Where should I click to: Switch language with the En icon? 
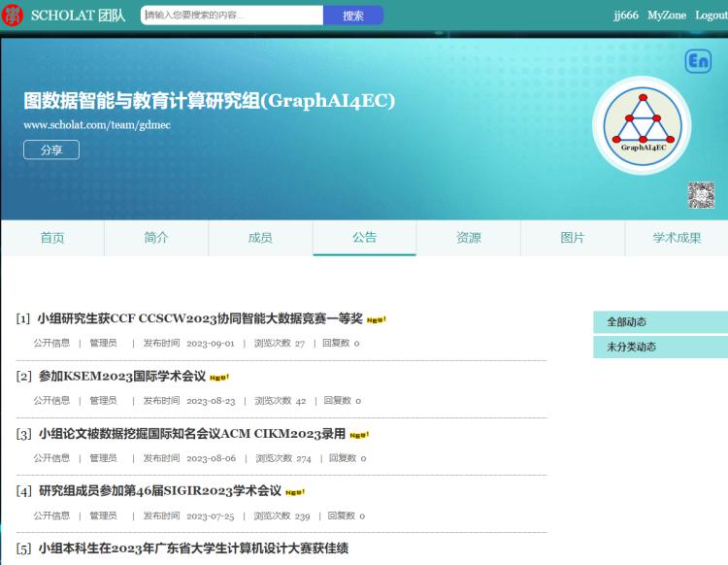[x=698, y=62]
